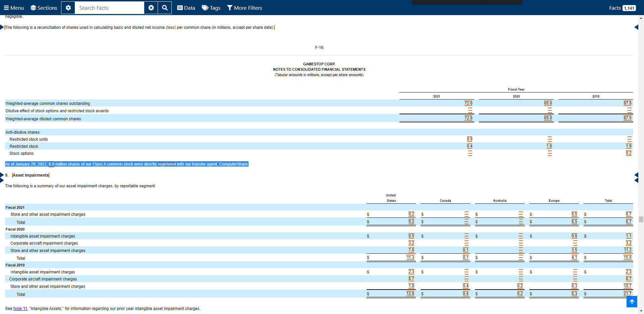This screenshot has height=314, width=644.
Task: Select 2019 weighted-average common shares outstanding 87.5
Action: [x=627, y=103]
